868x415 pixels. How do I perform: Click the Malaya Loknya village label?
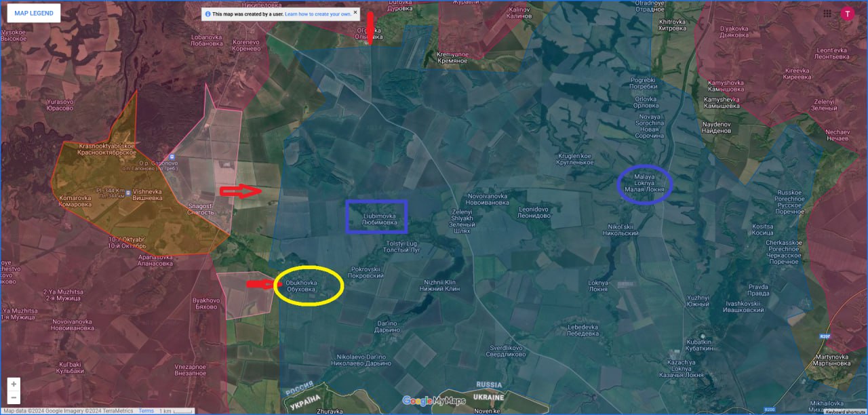point(644,183)
